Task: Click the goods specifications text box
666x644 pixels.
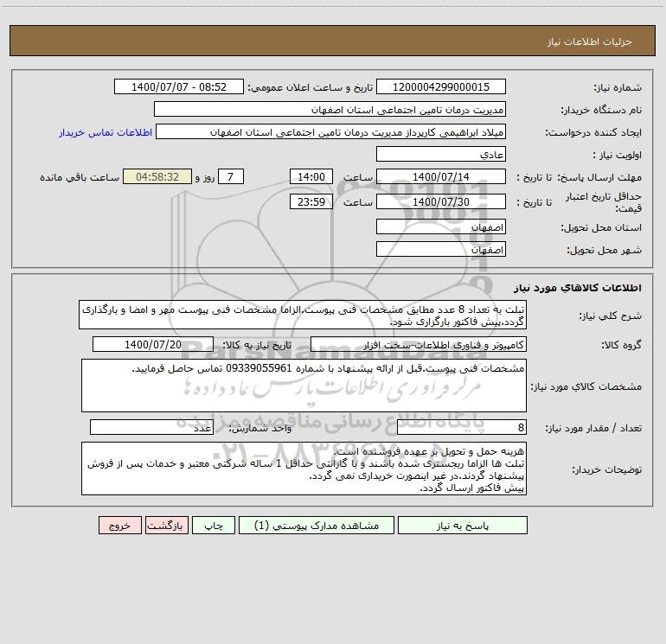Action: click(304, 386)
